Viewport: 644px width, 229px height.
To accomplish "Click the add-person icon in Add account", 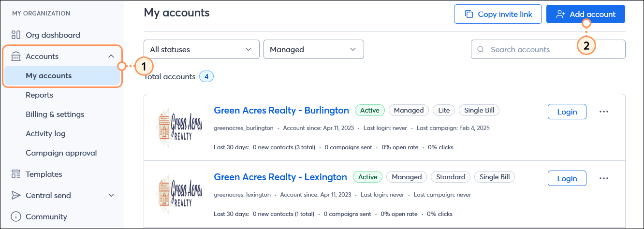I will point(561,14).
